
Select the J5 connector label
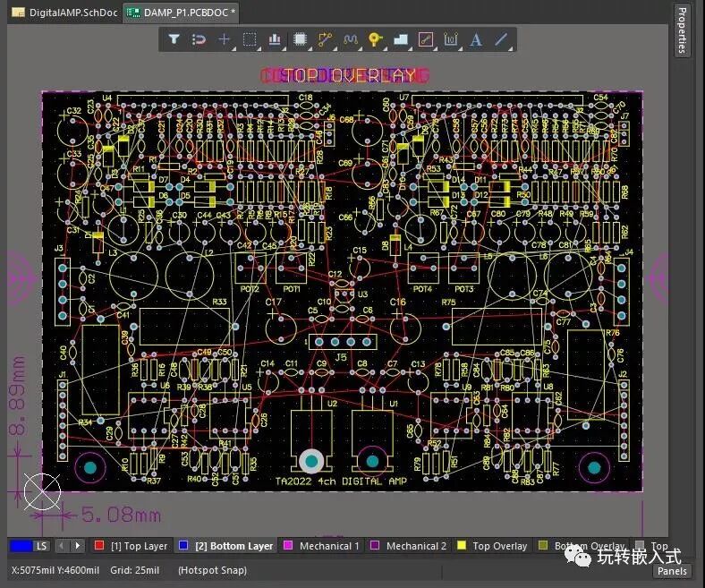[341, 357]
